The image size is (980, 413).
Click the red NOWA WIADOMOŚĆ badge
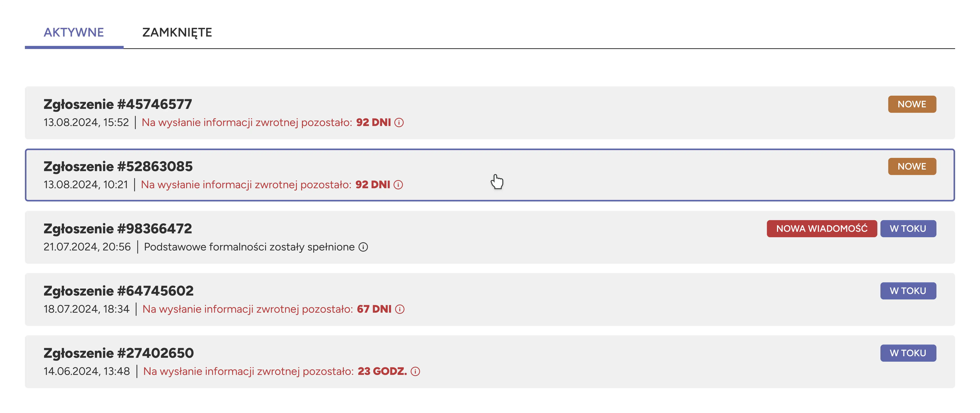pyautogui.click(x=822, y=228)
